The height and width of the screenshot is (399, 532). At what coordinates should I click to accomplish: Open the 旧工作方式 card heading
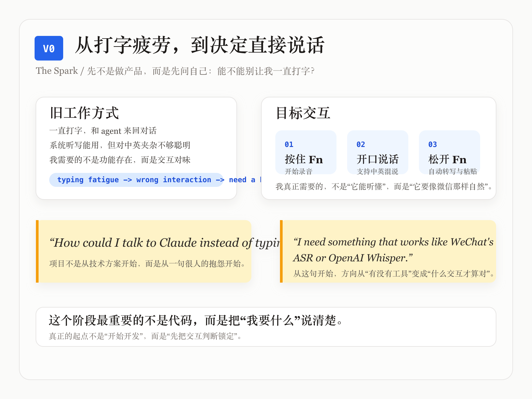coord(84,113)
